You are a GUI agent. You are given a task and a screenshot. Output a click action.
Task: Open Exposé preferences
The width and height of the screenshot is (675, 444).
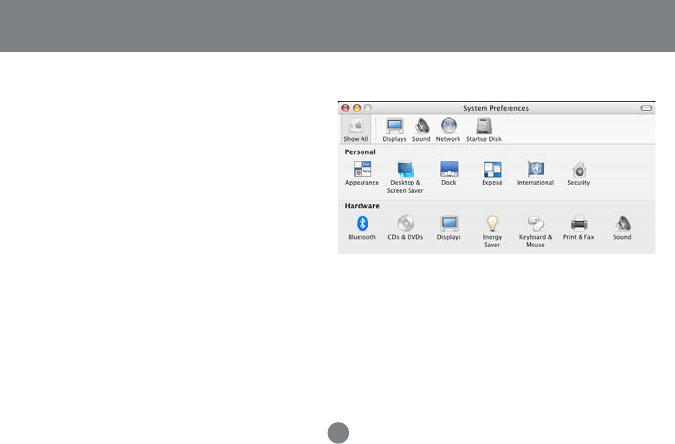click(492, 174)
